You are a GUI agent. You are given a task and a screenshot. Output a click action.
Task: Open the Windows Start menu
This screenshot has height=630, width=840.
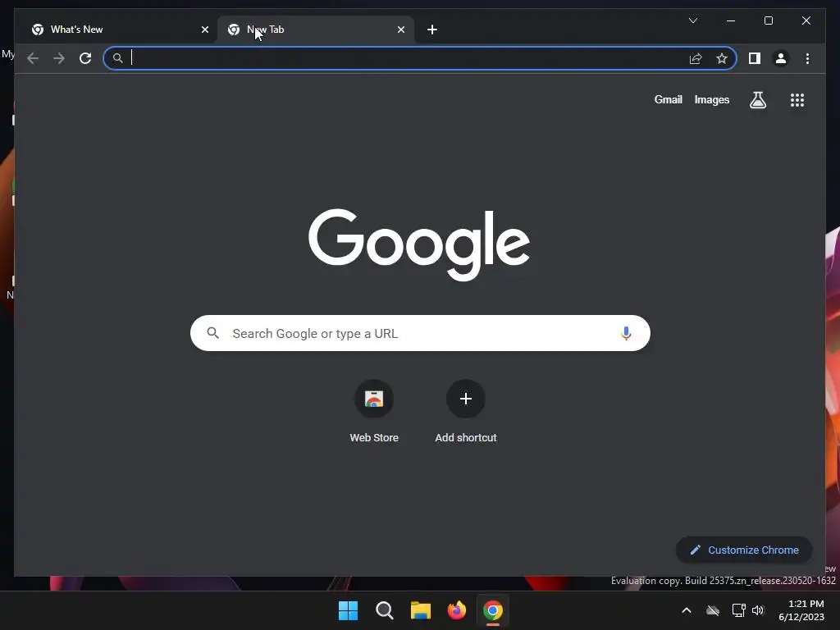pos(348,610)
